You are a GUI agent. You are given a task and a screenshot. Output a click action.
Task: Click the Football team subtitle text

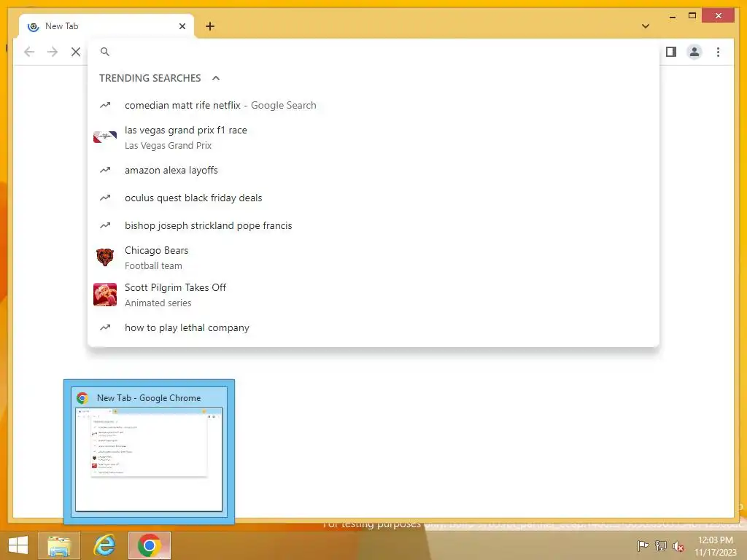[153, 265]
